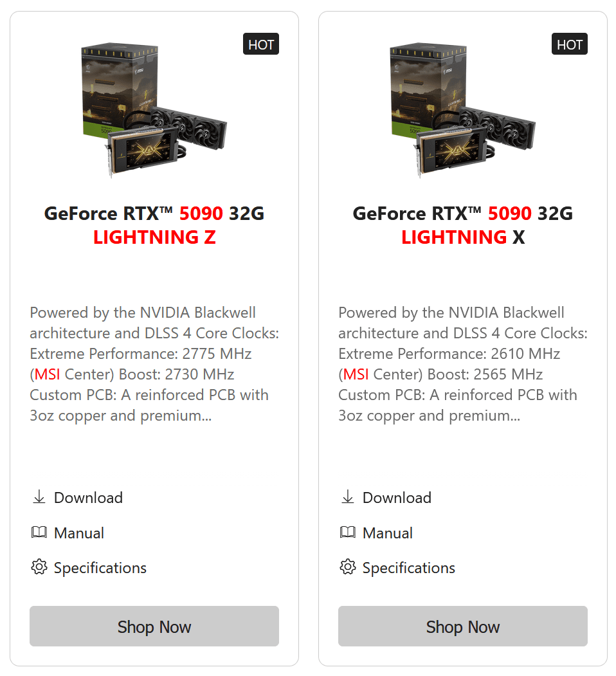Select the RTX 5090 LIGHTNING Z product image
This screenshot has height=676, width=616.
coord(154,111)
